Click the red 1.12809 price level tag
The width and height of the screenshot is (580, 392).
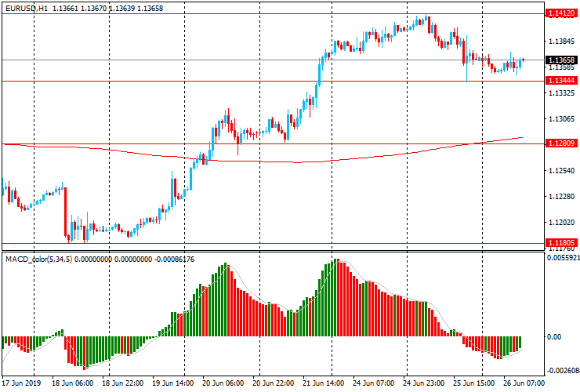561,144
